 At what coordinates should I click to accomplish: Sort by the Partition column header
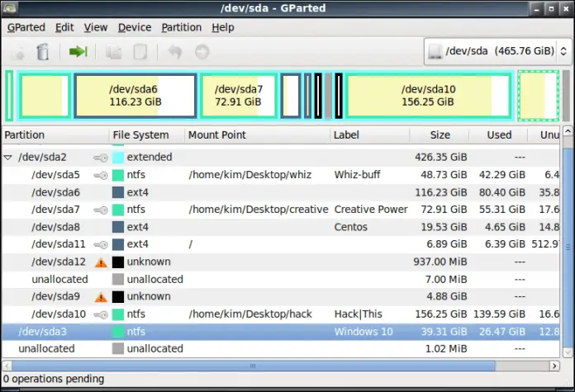55,135
